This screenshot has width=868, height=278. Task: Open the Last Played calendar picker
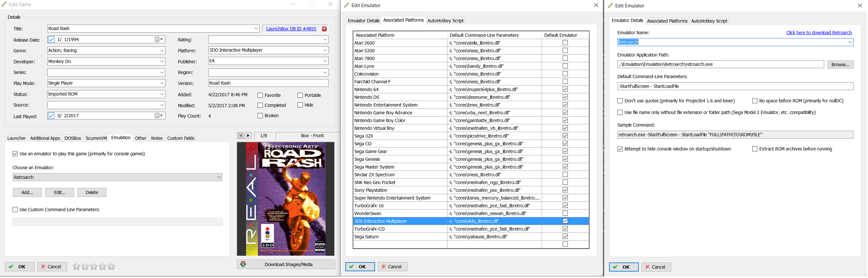159,116
